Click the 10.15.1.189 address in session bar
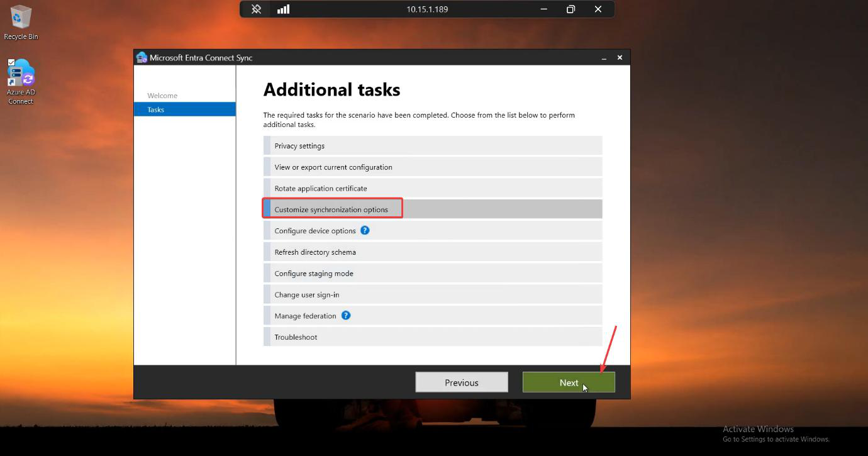Viewport: 868px width, 456px height. (427, 9)
